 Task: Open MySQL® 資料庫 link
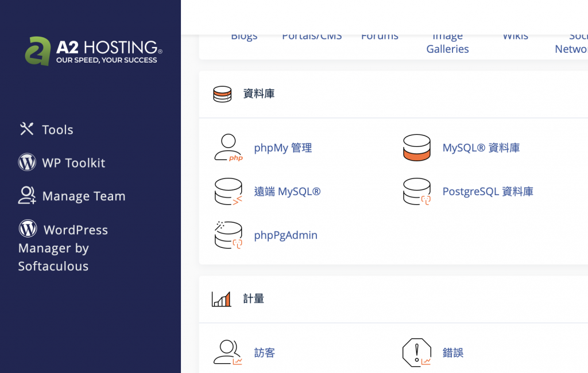(481, 147)
